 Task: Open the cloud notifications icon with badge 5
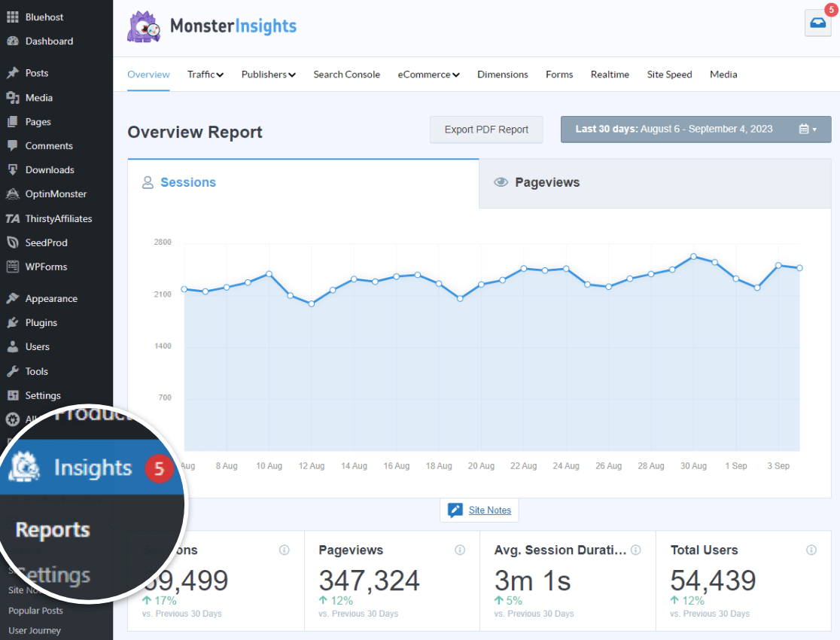pos(817,23)
